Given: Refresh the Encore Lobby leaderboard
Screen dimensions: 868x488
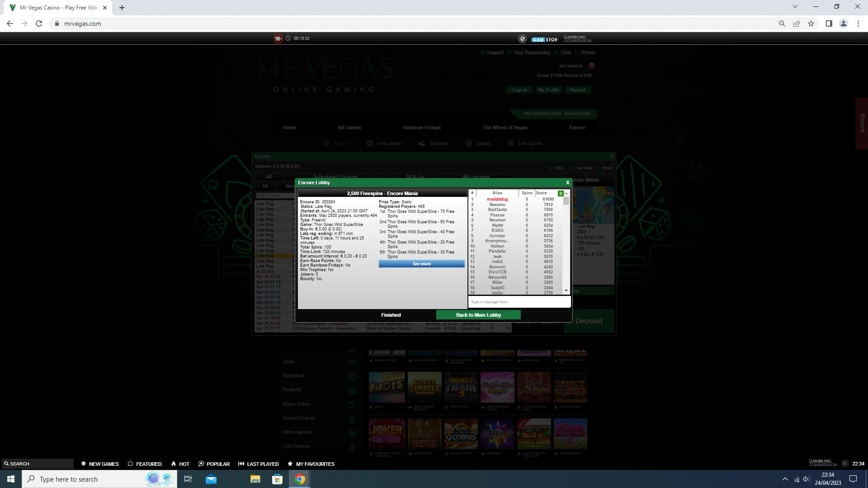Looking at the screenshot, I should pos(561,193).
